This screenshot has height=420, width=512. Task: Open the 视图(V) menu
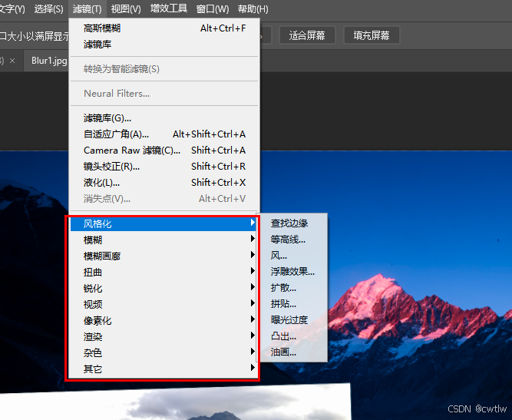click(x=126, y=8)
